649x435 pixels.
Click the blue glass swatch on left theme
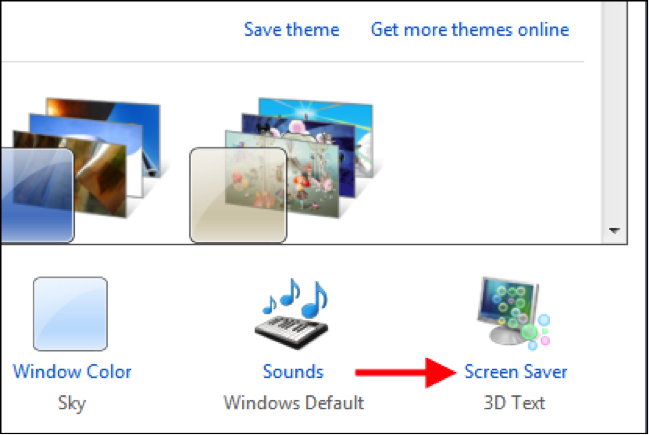pyautogui.click(x=36, y=195)
